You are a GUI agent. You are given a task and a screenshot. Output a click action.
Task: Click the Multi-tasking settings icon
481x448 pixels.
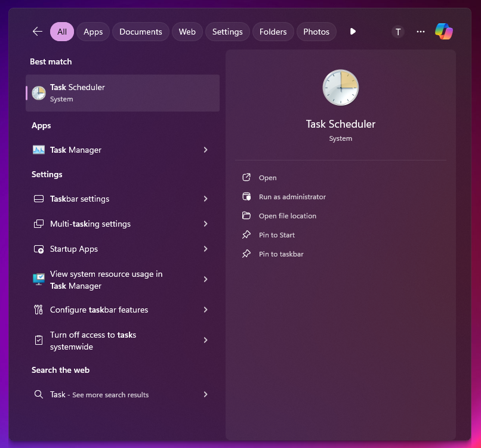tap(39, 224)
